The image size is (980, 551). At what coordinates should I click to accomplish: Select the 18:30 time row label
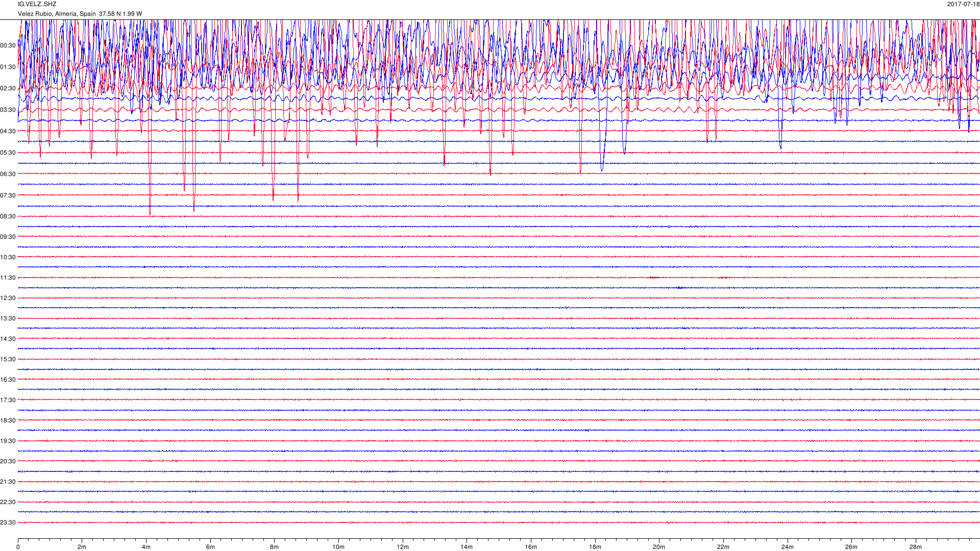[x=8, y=420]
